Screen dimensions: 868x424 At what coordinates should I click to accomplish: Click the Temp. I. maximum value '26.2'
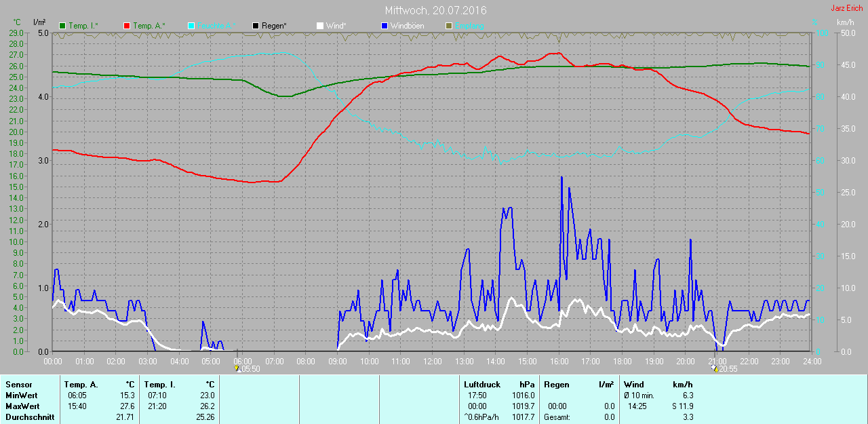[208, 406]
